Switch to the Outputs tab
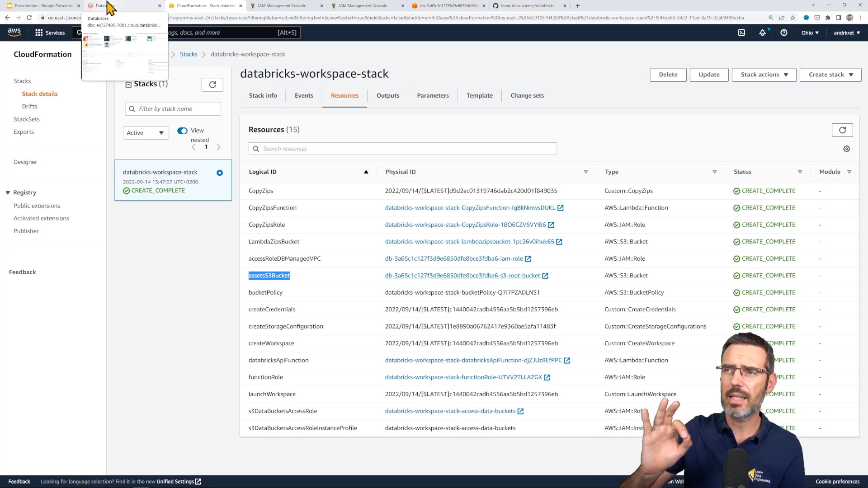Viewport: 868px width, 488px height. [x=388, y=95]
